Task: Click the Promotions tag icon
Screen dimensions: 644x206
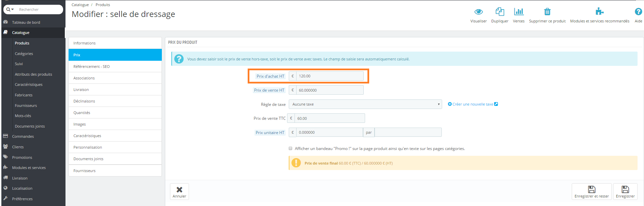Action: pos(5,157)
